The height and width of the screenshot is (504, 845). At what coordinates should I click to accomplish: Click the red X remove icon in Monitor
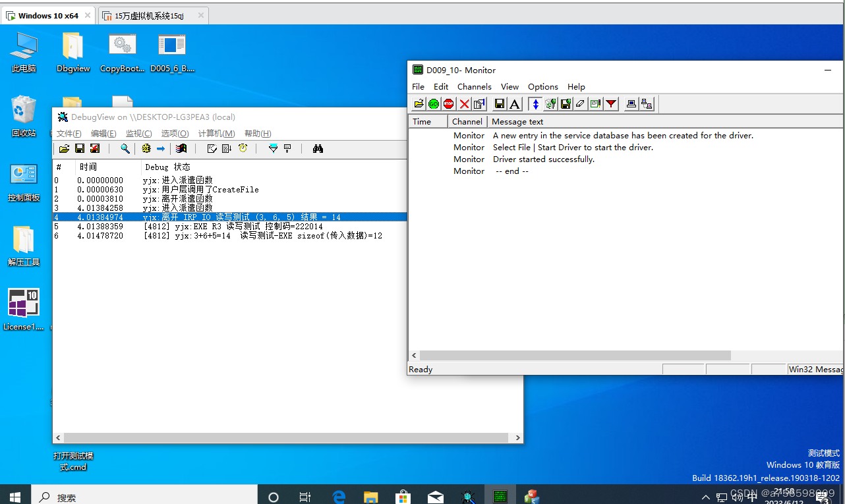(464, 103)
